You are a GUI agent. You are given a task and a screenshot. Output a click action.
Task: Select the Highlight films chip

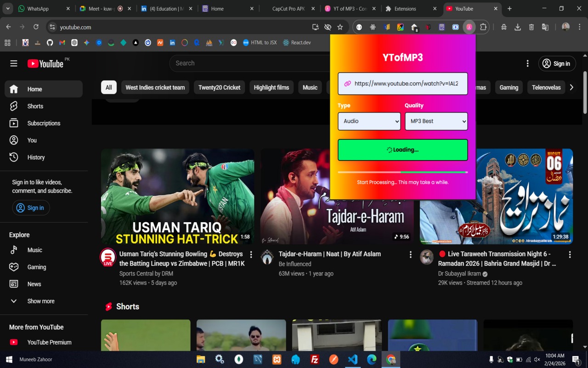[x=271, y=87]
